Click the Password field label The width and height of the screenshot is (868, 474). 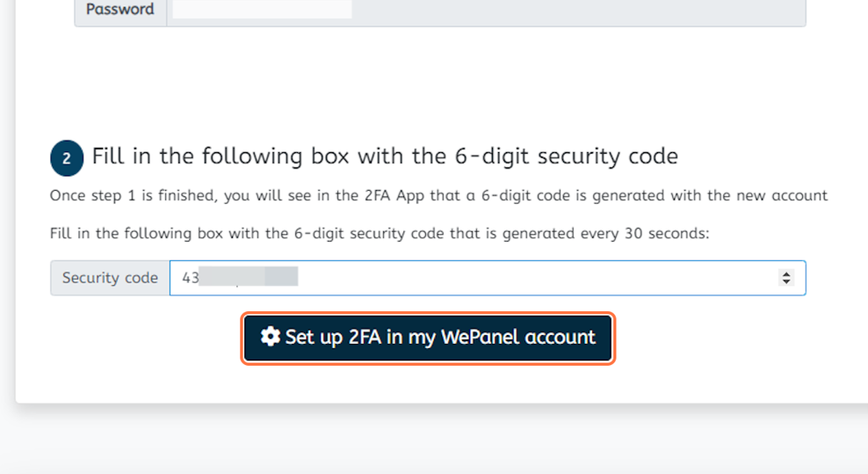point(120,10)
